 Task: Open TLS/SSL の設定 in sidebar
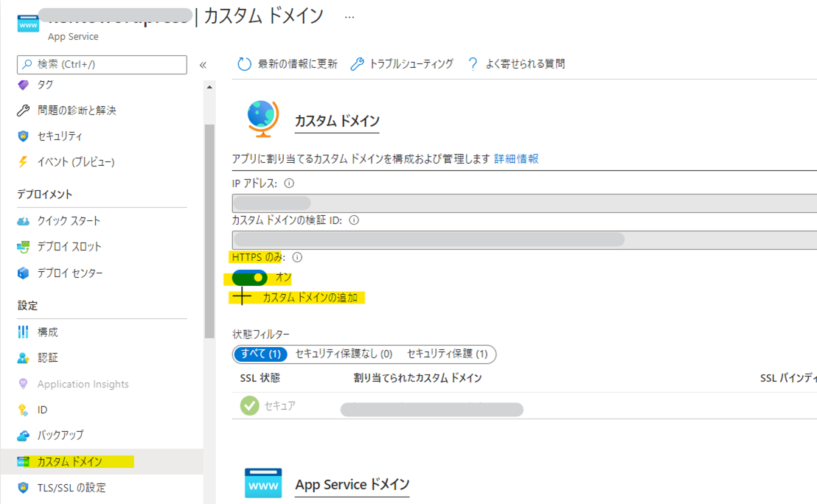[71, 488]
